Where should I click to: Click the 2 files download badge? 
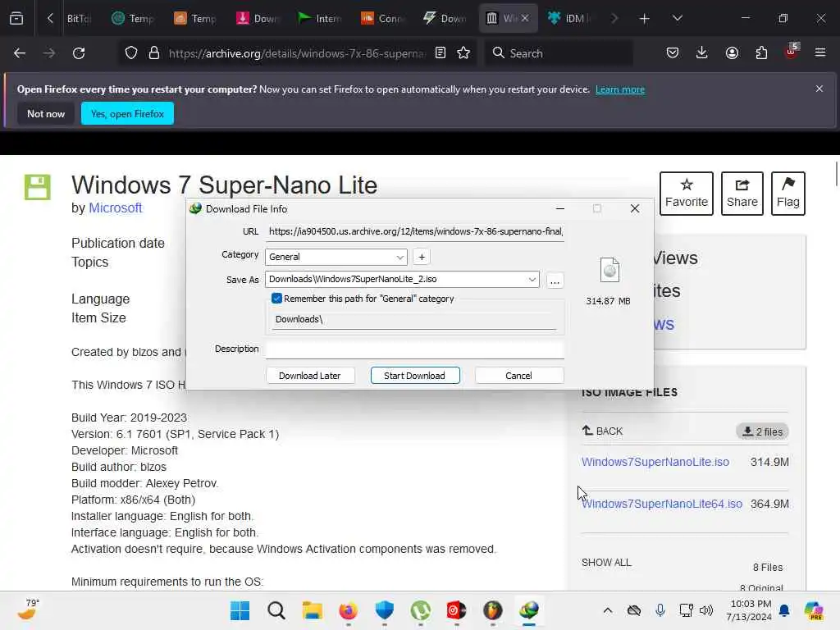click(x=762, y=431)
